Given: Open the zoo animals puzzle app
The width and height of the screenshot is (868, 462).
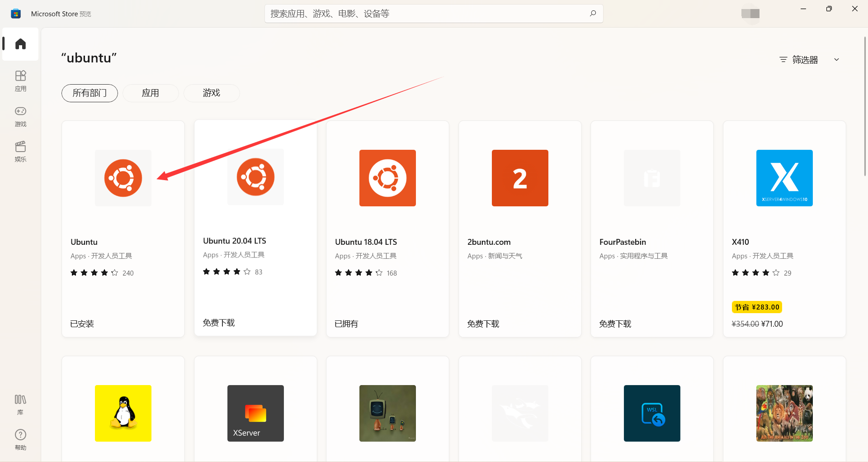Looking at the screenshot, I should pos(784,413).
